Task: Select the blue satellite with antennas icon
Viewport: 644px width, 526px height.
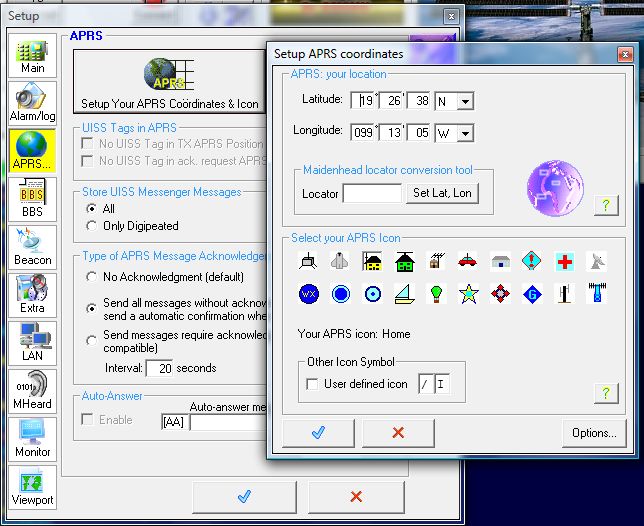Action: click(597, 294)
